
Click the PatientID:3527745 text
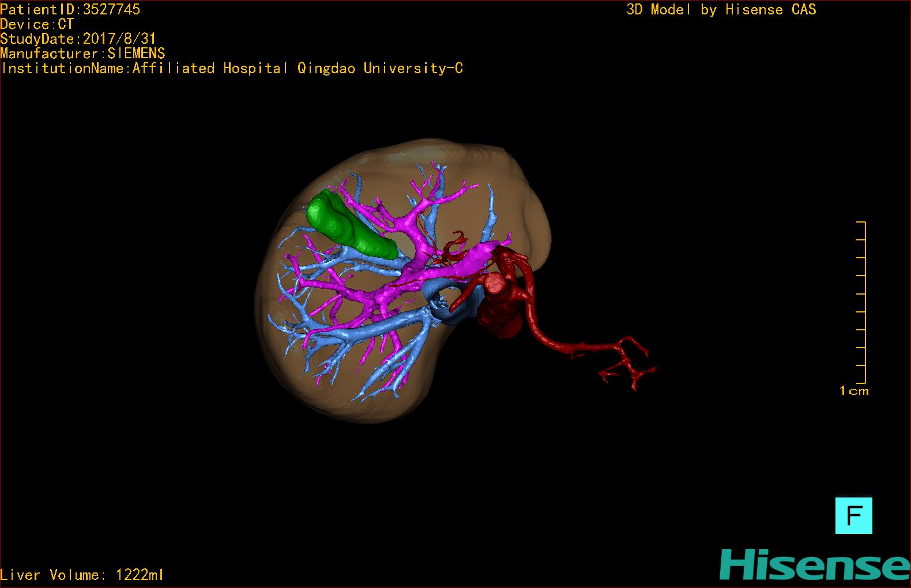(x=70, y=10)
